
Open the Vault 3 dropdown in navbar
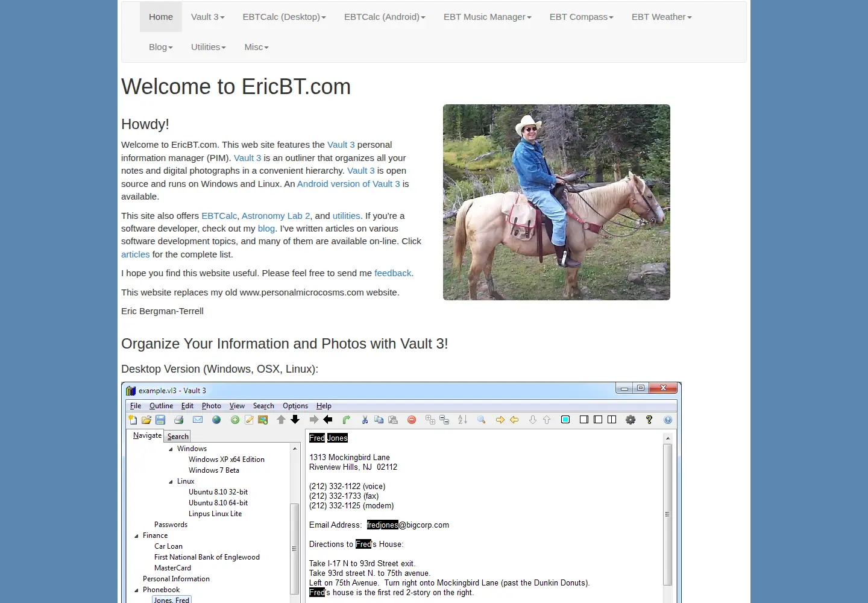coord(207,17)
